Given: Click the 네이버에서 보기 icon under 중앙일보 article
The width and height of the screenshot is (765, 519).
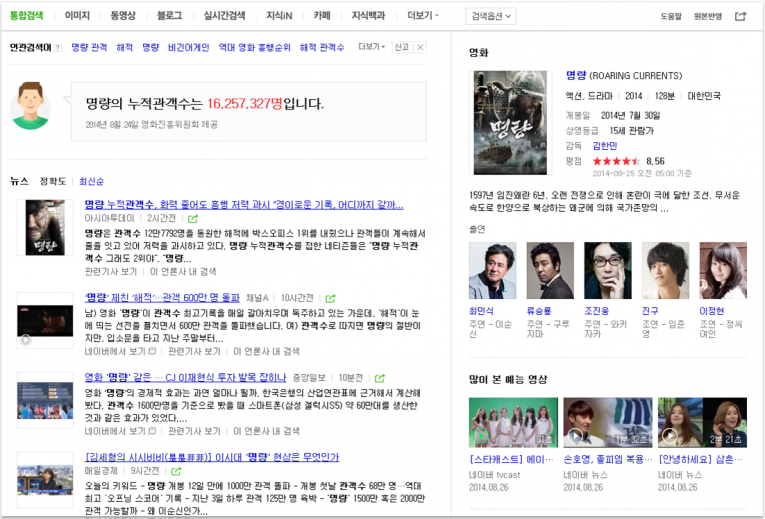Looking at the screenshot, I should coord(152,431).
